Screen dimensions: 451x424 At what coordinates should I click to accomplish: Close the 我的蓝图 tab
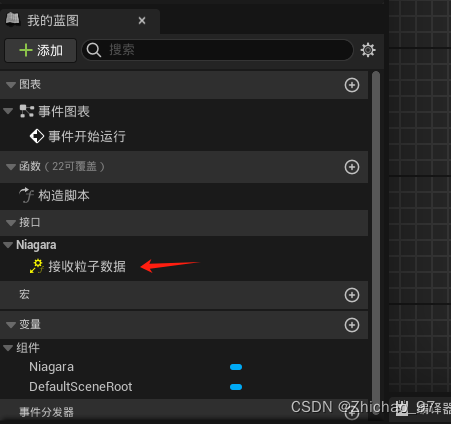click(x=142, y=21)
